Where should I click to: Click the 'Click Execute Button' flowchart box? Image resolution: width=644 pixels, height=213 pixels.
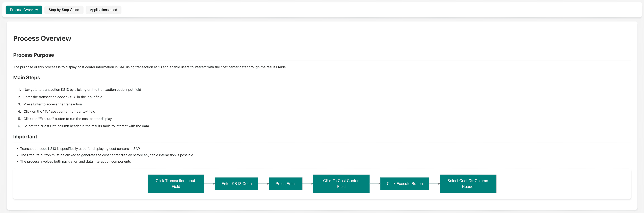(x=405, y=183)
